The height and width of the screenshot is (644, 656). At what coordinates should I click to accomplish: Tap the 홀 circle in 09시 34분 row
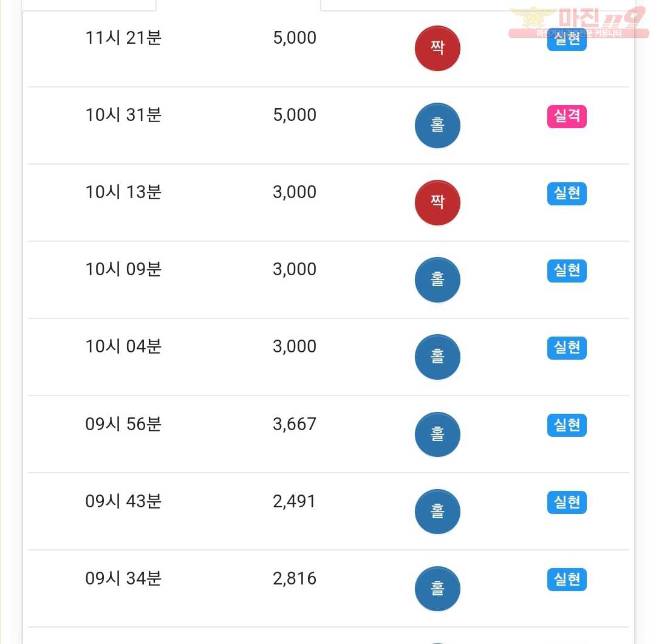[437, 589]
